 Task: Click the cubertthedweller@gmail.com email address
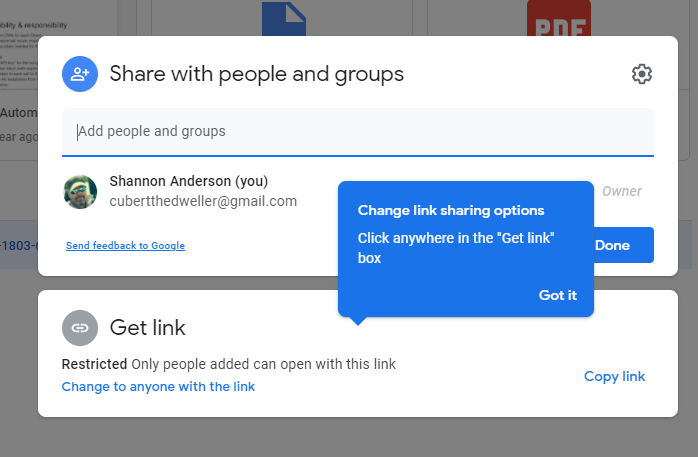[x=203, y=201]
